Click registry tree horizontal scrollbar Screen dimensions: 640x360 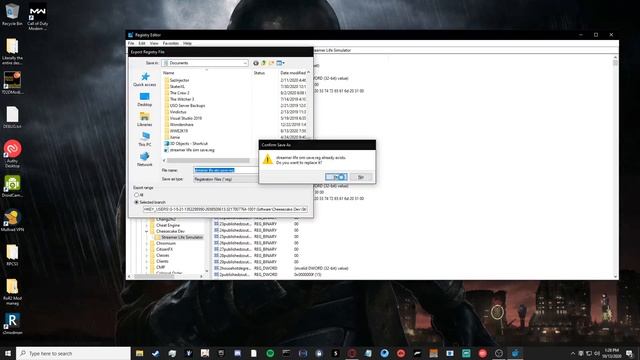tap(154, 276)
